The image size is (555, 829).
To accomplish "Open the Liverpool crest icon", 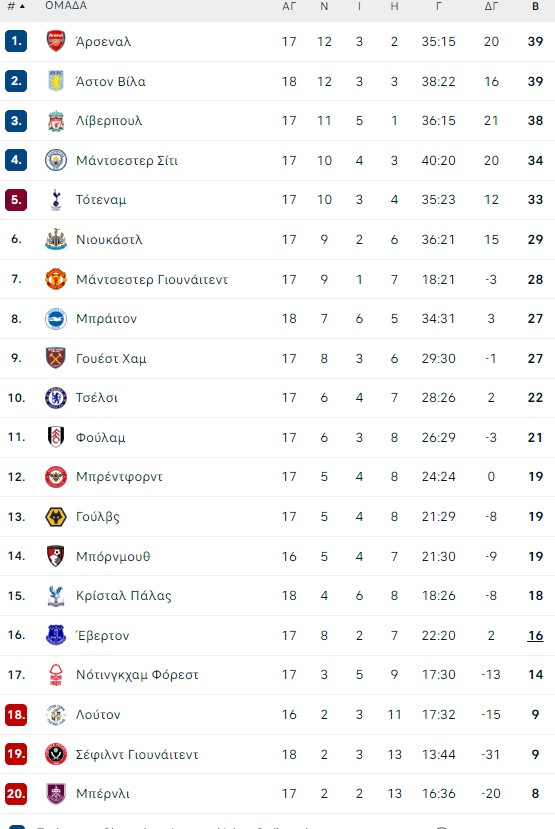I will tap(56, 121).
